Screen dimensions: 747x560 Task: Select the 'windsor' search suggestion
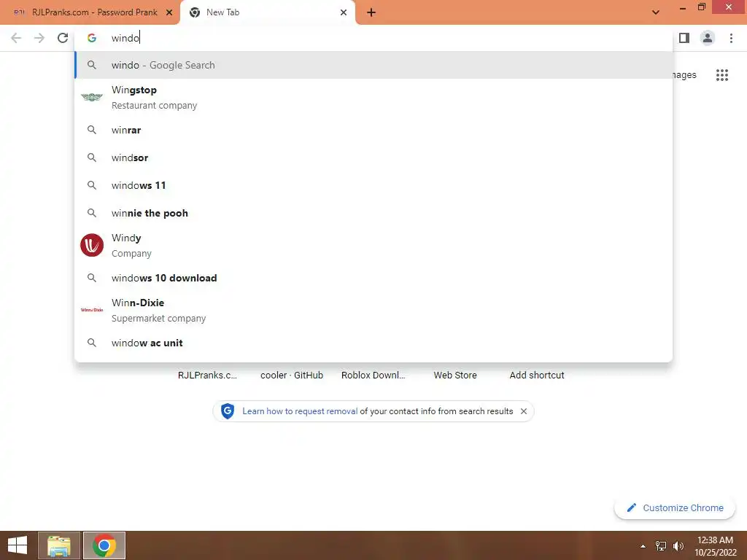[x=373, y=157]
